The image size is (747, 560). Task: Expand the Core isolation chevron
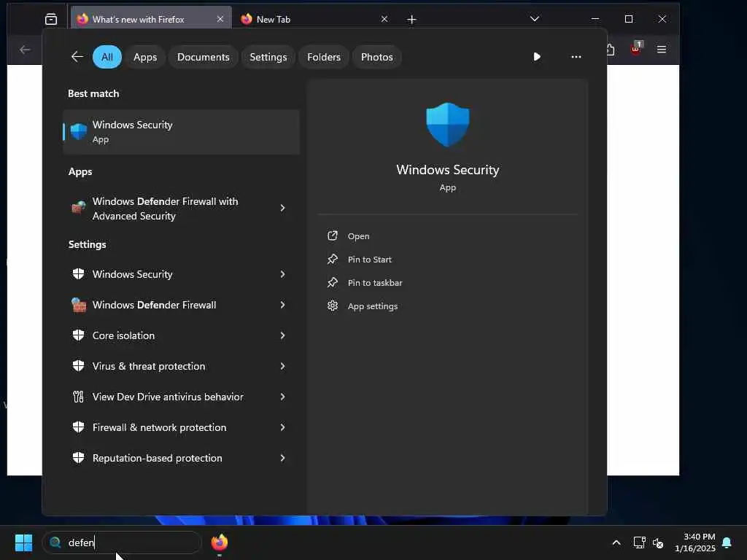coord(283,335)
